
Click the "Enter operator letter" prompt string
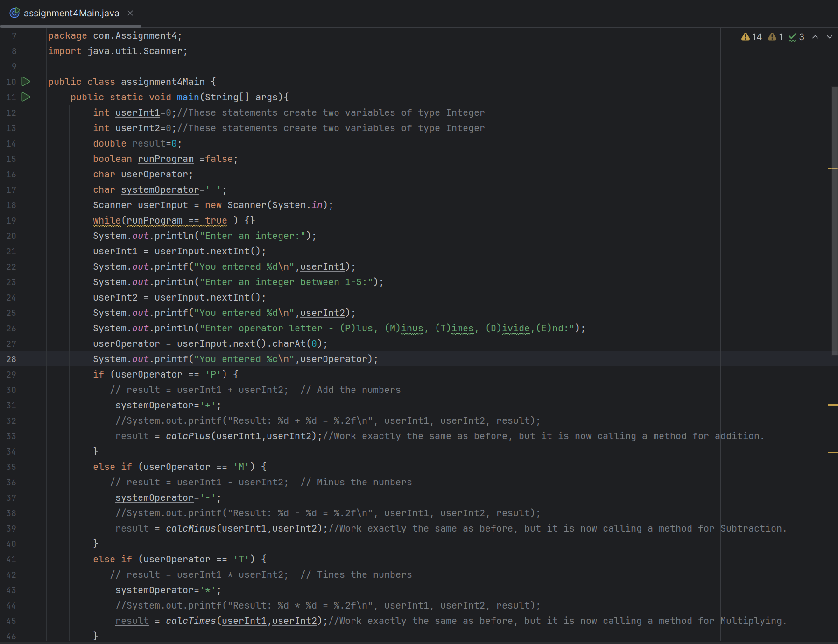[387, 328]
